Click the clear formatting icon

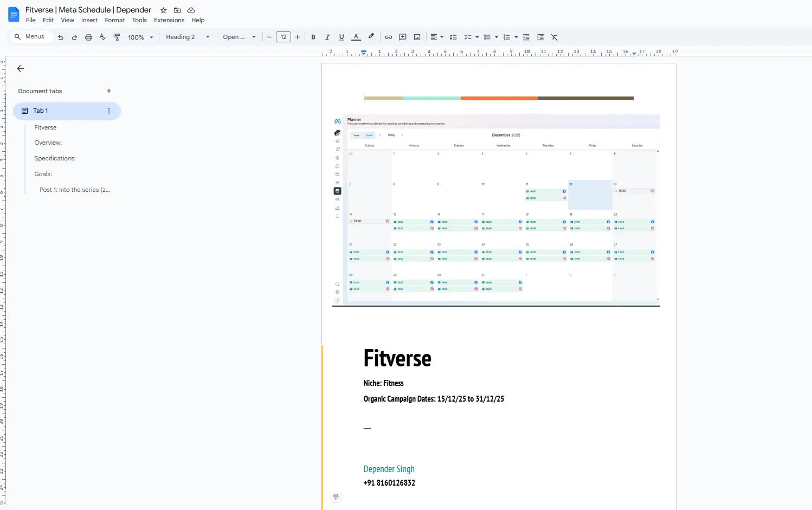pos(554,37)
